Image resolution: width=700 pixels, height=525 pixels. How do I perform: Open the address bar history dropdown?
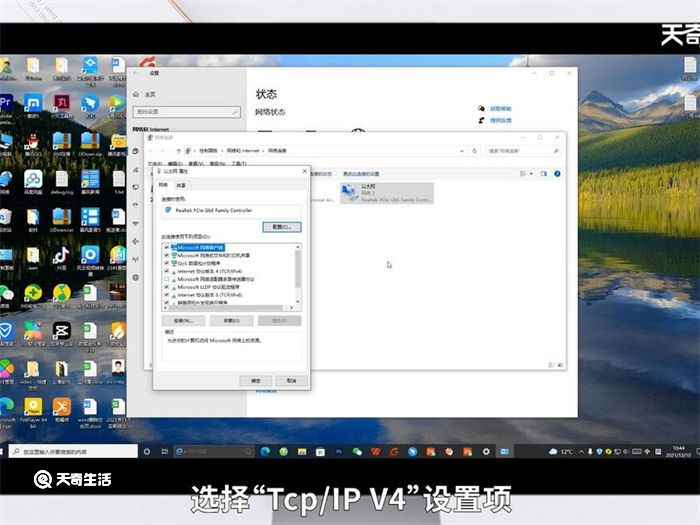462,151
